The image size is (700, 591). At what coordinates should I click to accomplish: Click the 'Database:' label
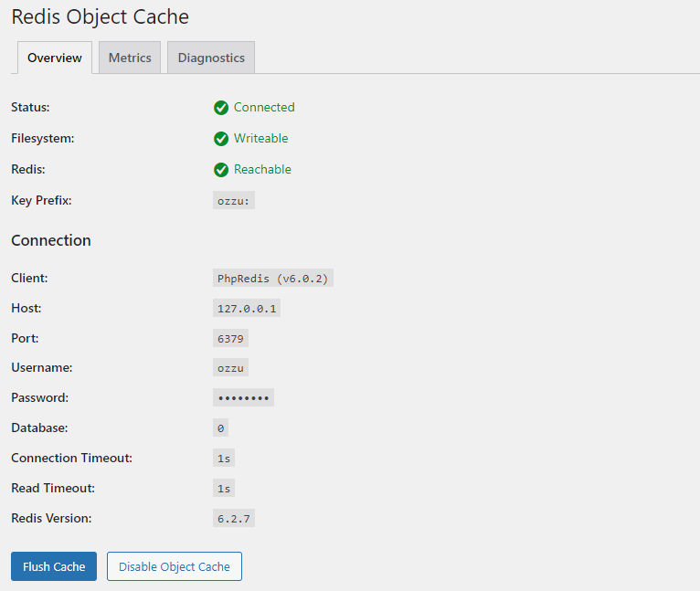[39, 427]
